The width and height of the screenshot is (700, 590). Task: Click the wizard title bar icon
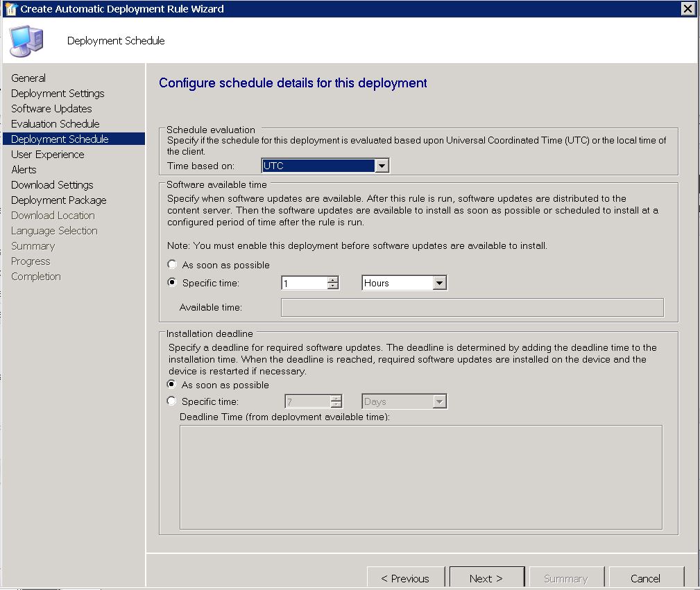click(10, 9)
